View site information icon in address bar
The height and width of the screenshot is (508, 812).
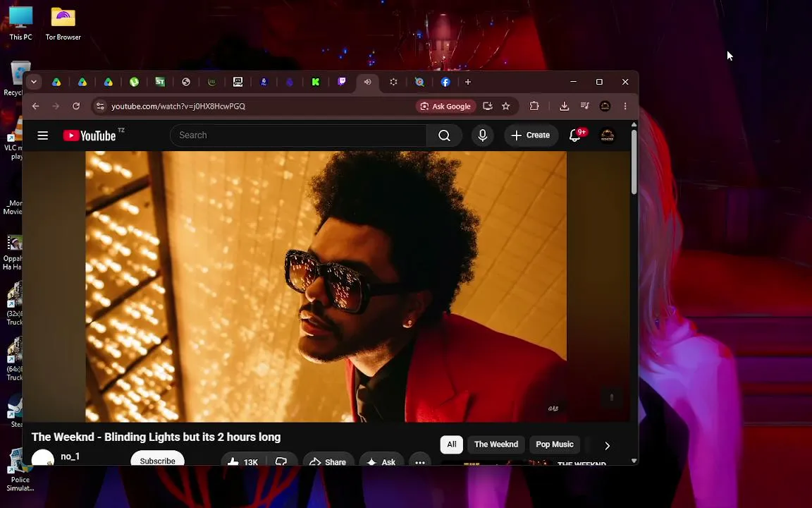101,107
